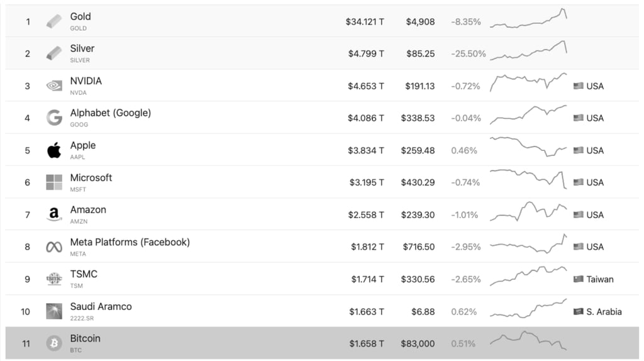Image resolution: width=644 pixels, height=361 pixels.
Task: Click the Amazon logo icon
Action: point(54,214)
